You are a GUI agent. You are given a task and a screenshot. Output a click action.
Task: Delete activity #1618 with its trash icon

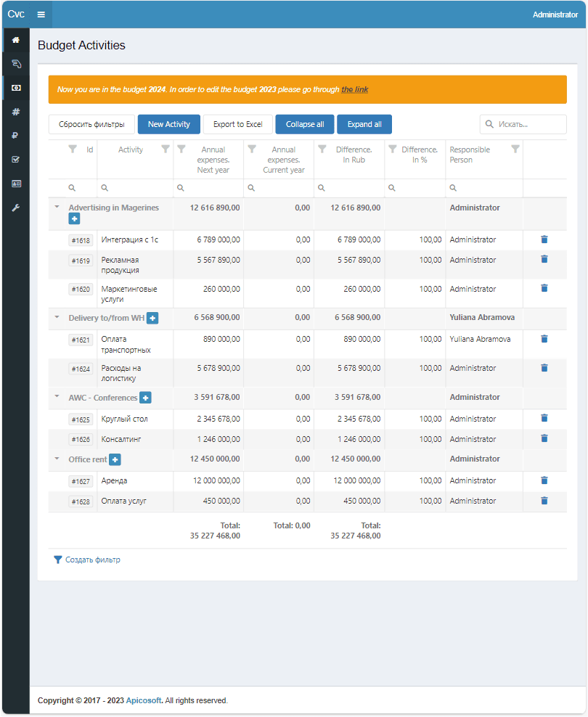tap(544, 239)
